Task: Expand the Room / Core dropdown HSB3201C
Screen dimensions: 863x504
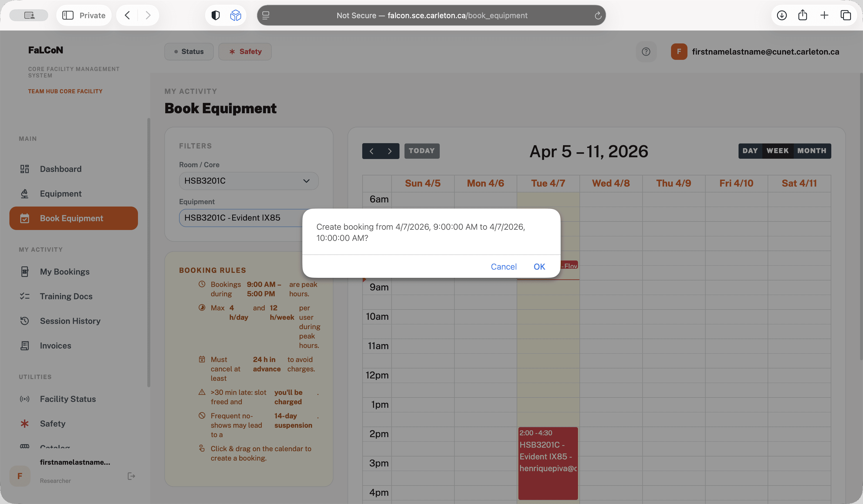Action: tap(249, 181)
